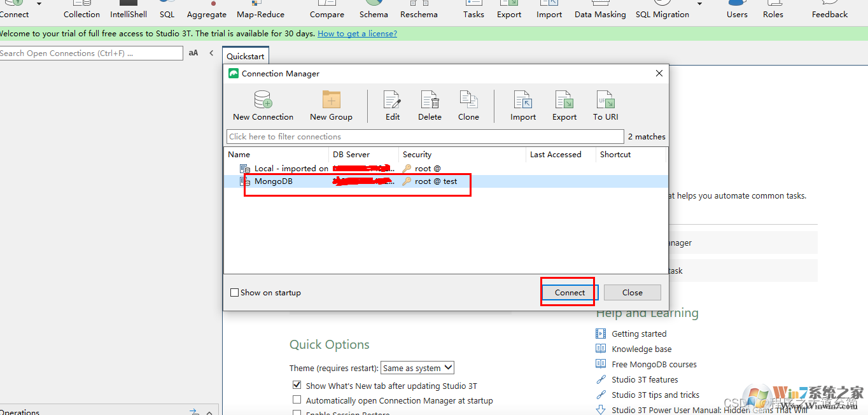Open the Theme dropdown menu

[x=417, y=368]
